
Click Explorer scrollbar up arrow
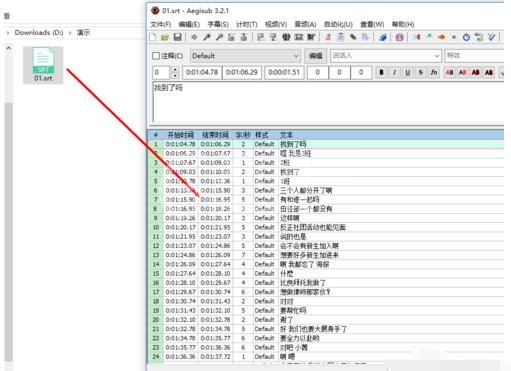pos(8,48)
